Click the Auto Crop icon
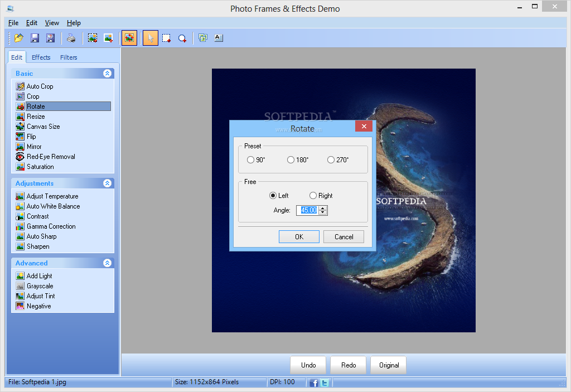 pyautogui.click(x=20, y=86)
